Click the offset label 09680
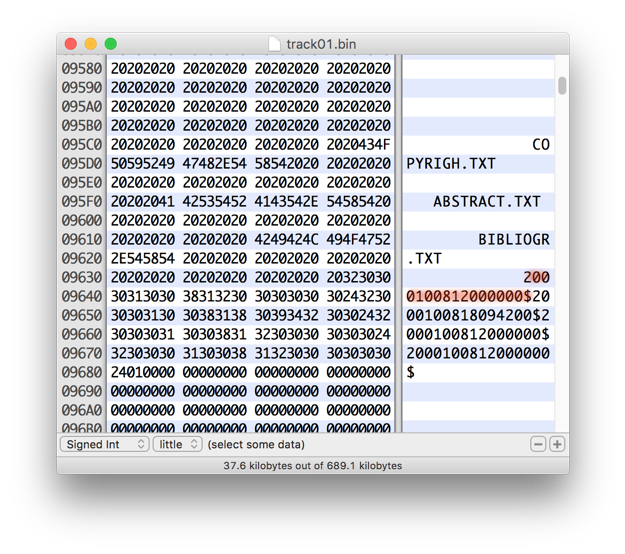 (x=82, y=372)
